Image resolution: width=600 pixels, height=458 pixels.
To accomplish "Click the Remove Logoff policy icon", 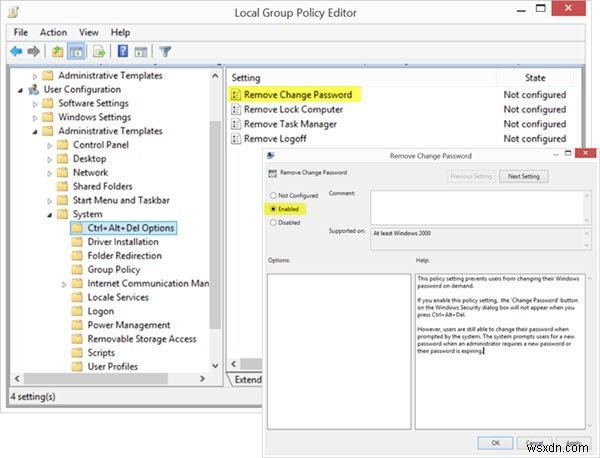I will coord(236,139).
